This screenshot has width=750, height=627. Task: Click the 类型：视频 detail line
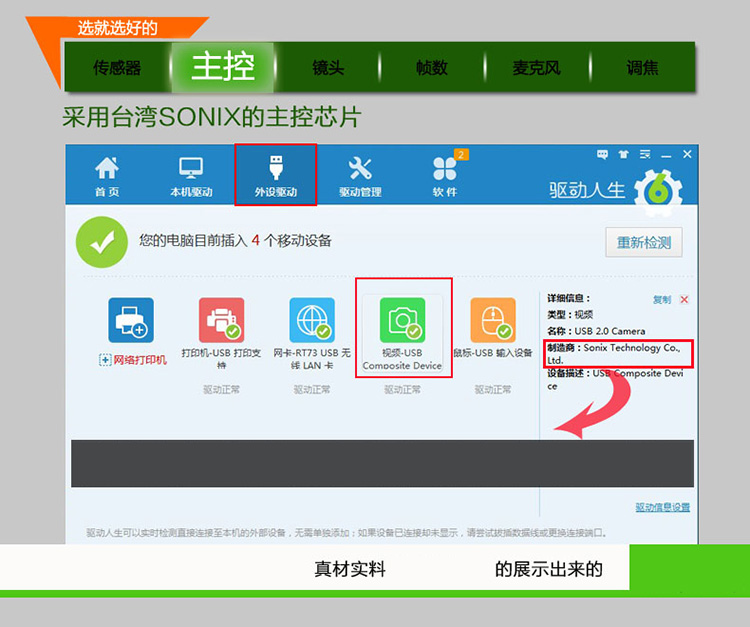[x=570, y=314]
